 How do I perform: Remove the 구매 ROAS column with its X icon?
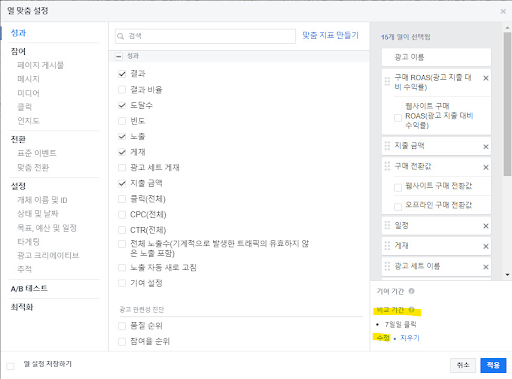[486, 78]
